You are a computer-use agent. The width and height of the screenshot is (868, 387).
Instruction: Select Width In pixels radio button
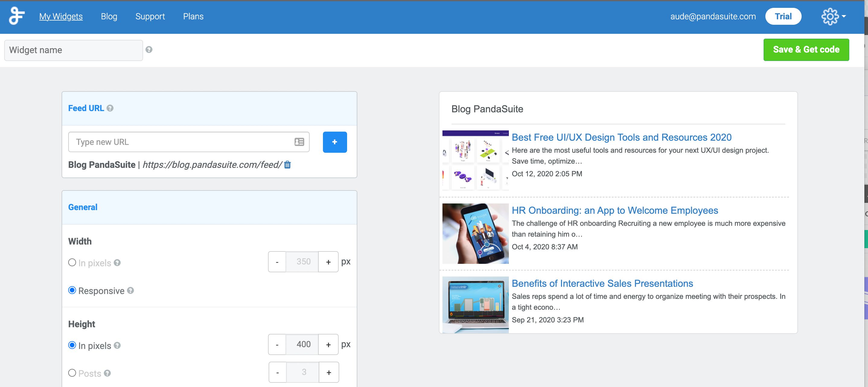pyautogui.click(x=72, y=262)
